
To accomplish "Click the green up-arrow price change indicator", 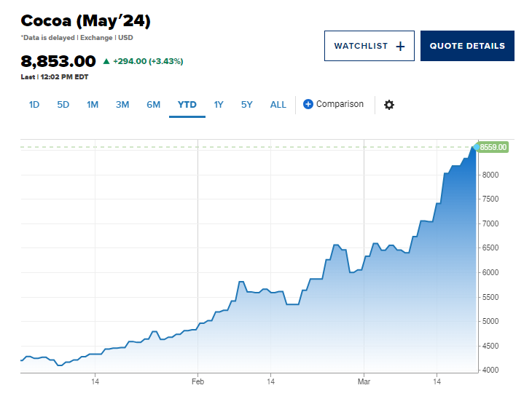I will [106, 61].
